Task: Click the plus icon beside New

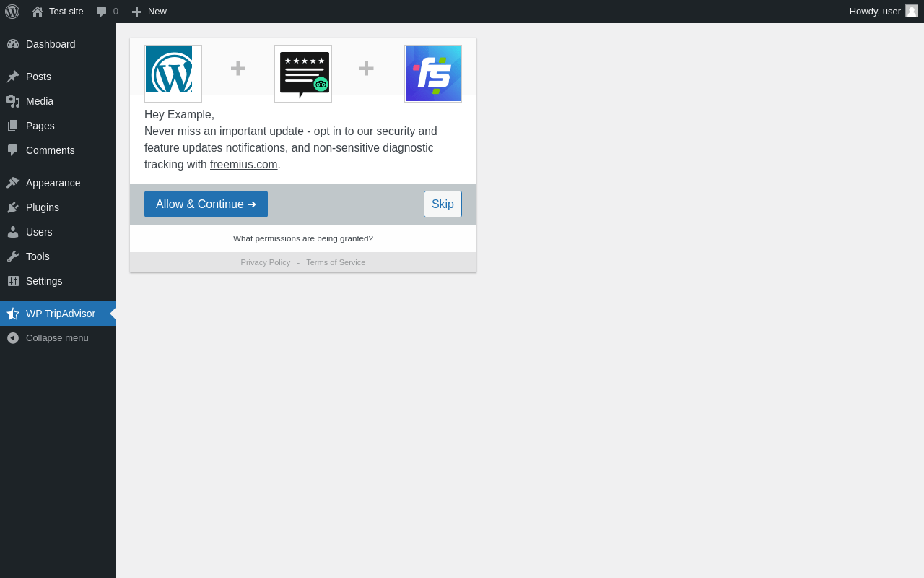Action: (136, 12)
